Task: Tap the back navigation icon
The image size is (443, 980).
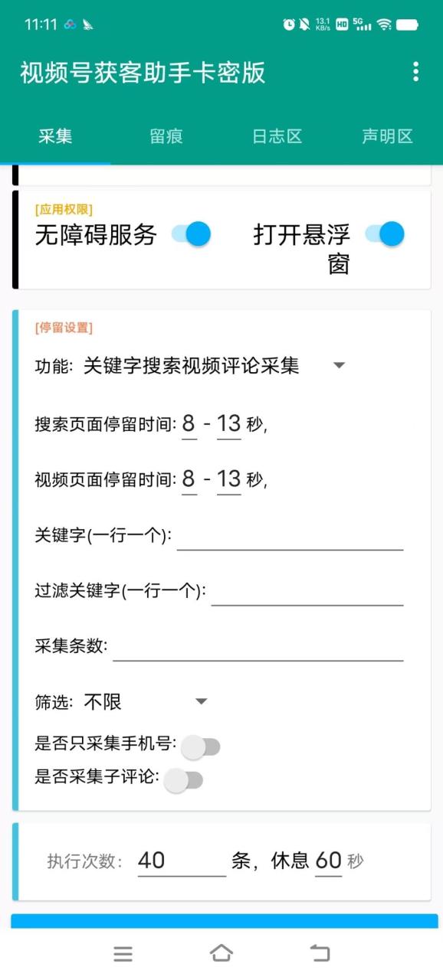Action: point(320,953)
